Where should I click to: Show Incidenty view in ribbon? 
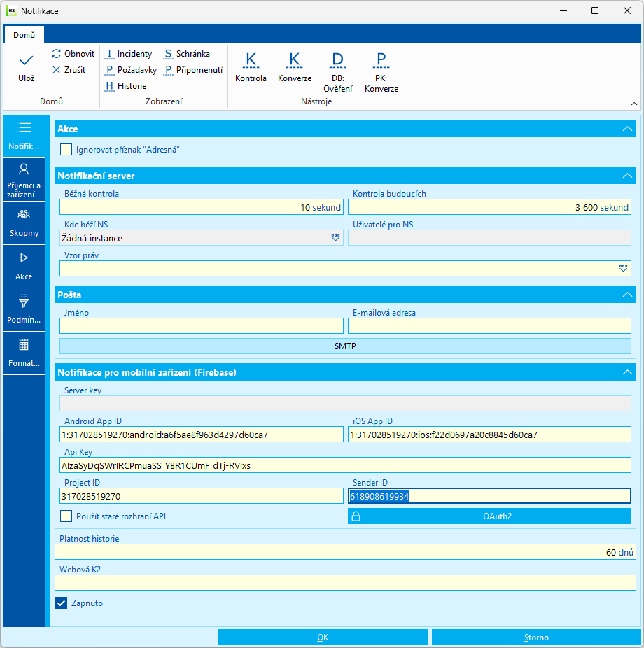coord(129,54)
